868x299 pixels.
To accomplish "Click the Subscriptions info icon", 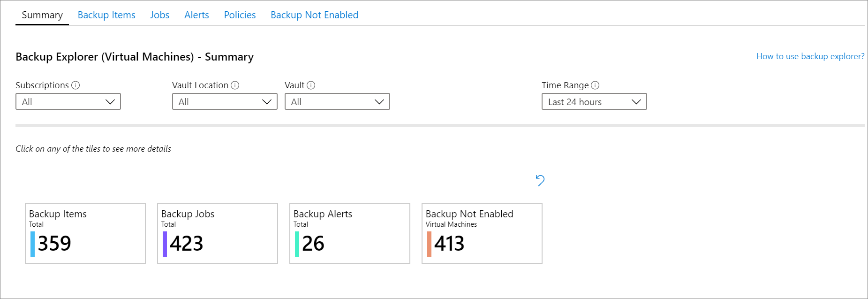I will point(75,85).
